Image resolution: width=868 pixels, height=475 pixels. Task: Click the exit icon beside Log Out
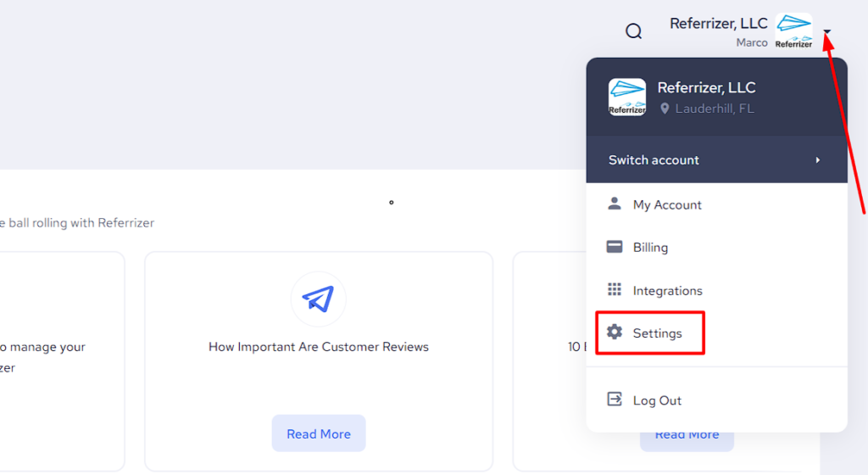(615, 400)
